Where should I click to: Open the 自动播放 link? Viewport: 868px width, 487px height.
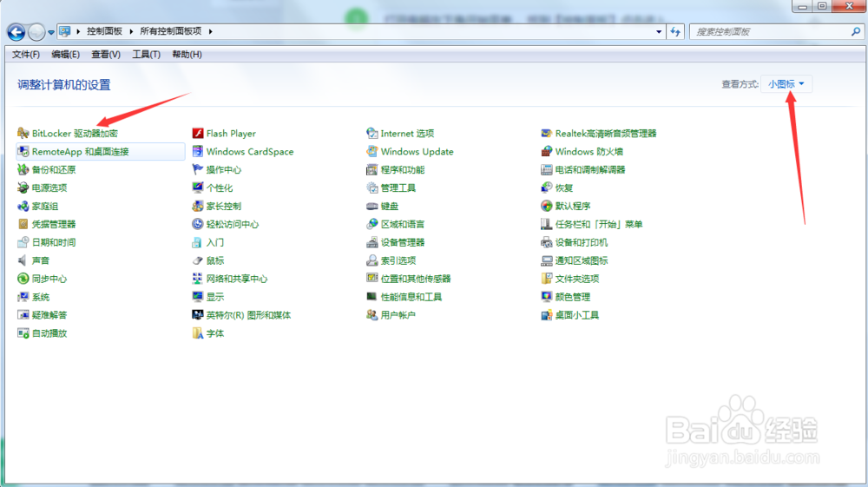coord(49,333)
